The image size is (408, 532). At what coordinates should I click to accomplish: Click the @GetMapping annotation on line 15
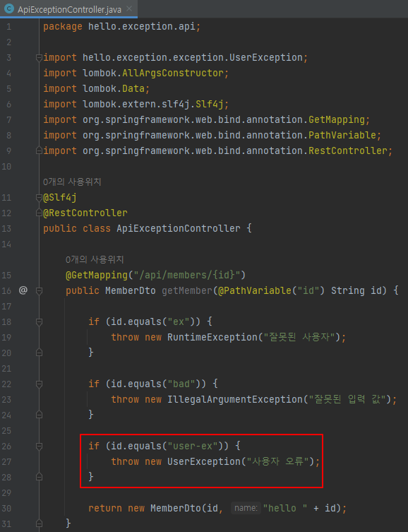tap(97, 275)
